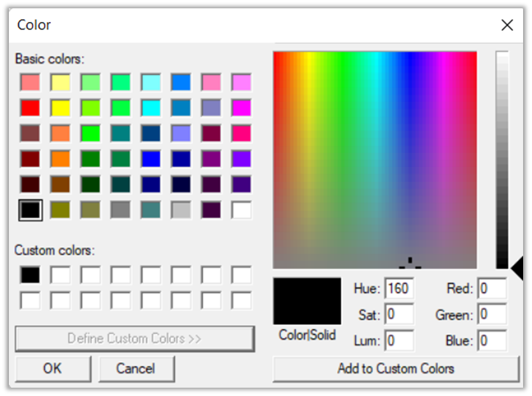Select the black custom color slot
Screen dimensions: 532x396
30,274
